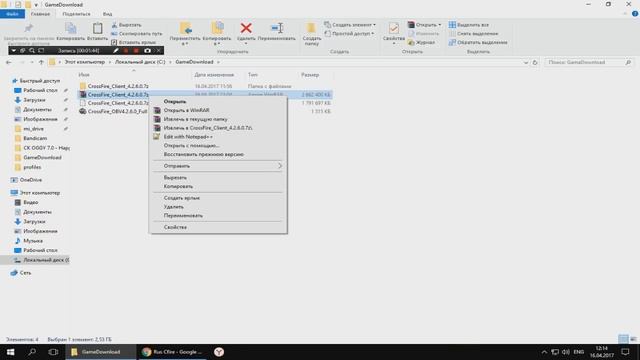Choose Извлечь в CrossFire_Client_4.2.6.0.7z folder
This screenshot has height=360, width=640.
click(x=218, y=128)
